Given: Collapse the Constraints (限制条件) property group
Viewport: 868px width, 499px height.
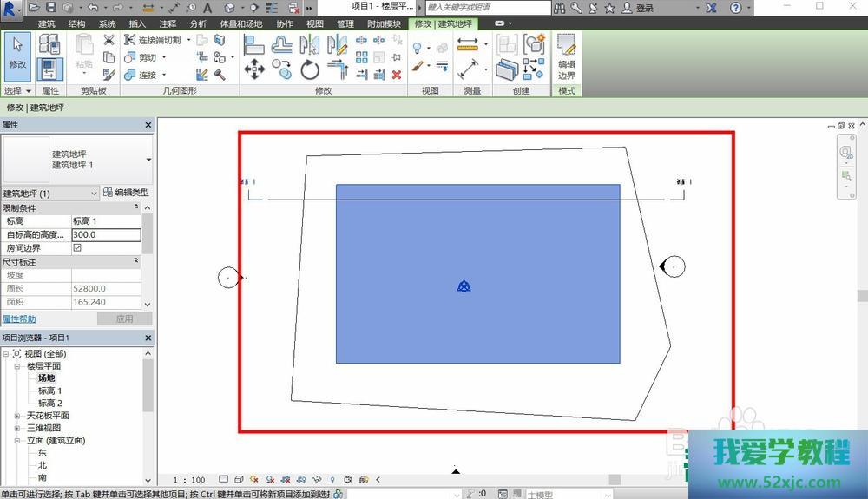Looking at the screenshot, I should 136,207.
